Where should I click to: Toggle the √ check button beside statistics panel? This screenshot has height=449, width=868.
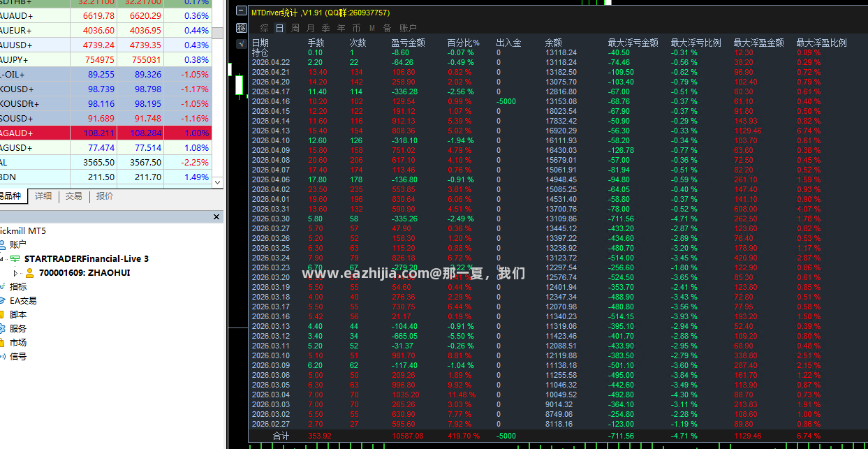242,43
